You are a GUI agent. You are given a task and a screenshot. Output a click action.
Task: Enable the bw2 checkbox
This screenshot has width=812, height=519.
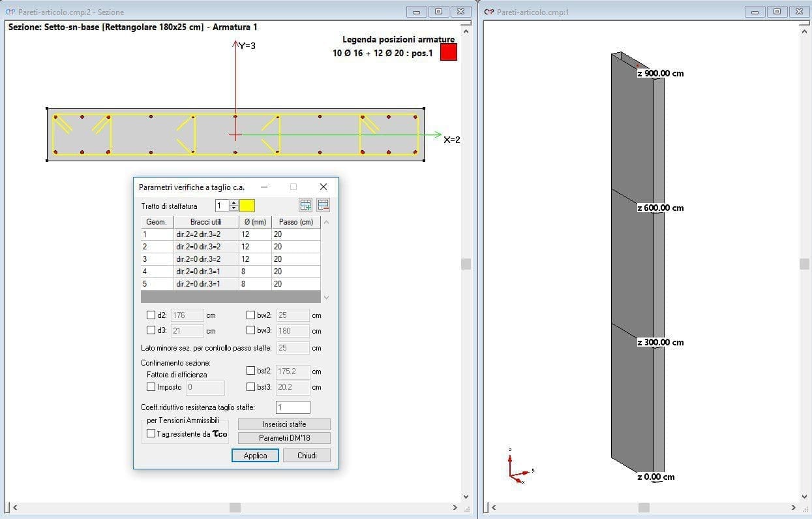coord(250,315)
